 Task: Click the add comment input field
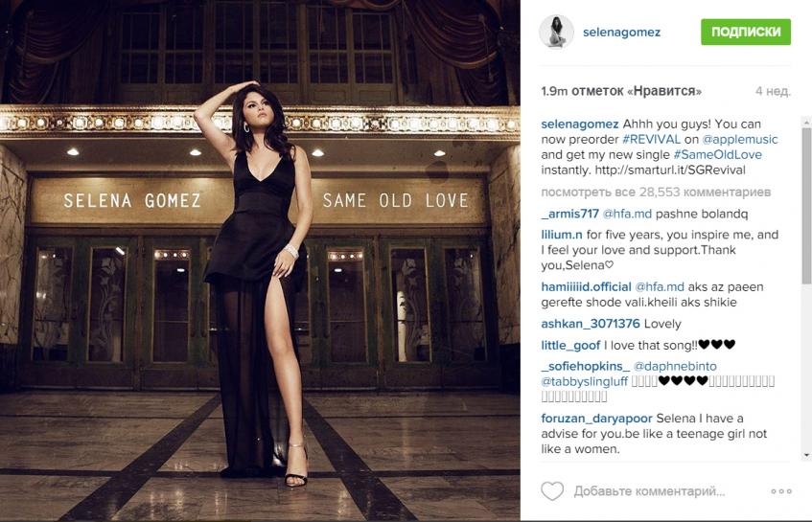[x=649, y=491]
